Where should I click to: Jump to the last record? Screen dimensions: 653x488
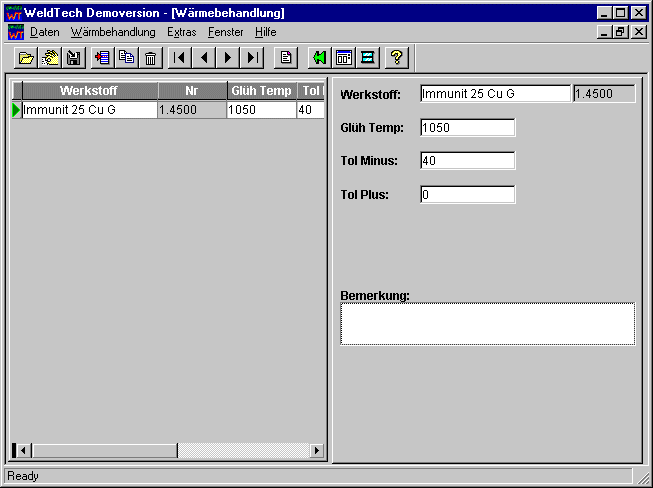pyautogui.click(x=253, y=58)
